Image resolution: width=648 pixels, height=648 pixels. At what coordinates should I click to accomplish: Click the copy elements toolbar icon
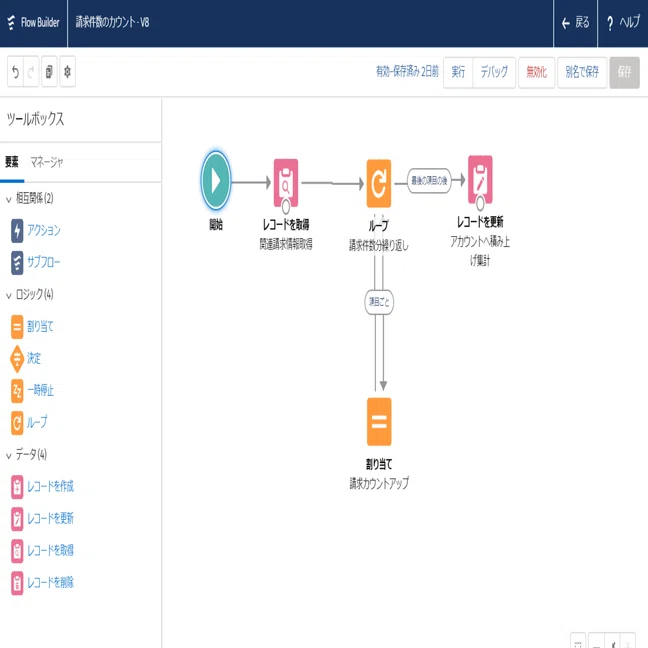tap(49, 72)
